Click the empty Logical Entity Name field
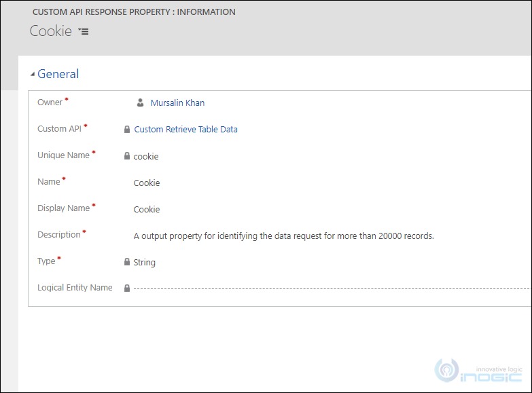The image size is (532, 393). [x=332, y=288]
